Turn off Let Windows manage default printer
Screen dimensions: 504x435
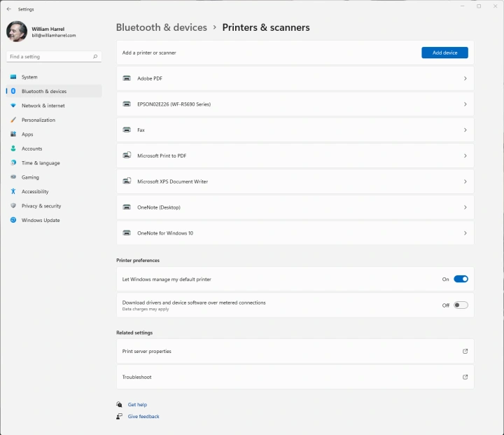coord(461,279)
